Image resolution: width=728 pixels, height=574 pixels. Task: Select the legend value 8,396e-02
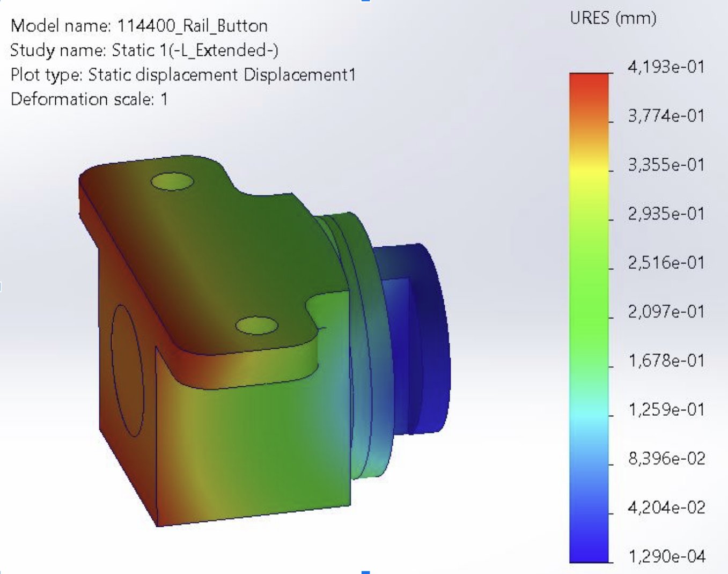[666, 459]
